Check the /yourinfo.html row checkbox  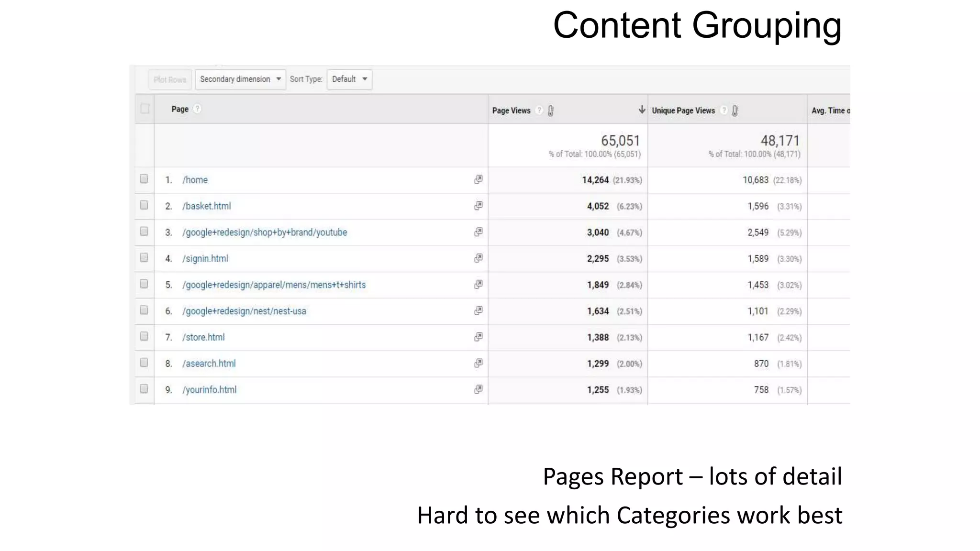pos(144,389)
